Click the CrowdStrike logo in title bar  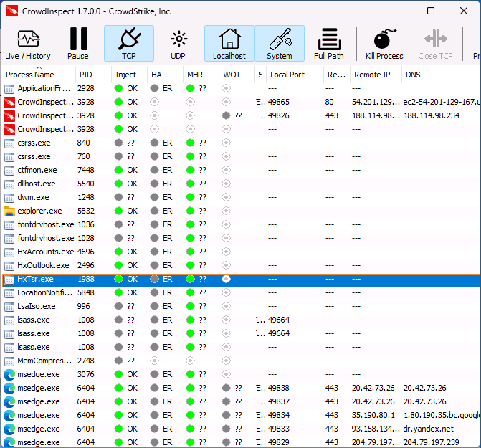click(x=12, y=11)
